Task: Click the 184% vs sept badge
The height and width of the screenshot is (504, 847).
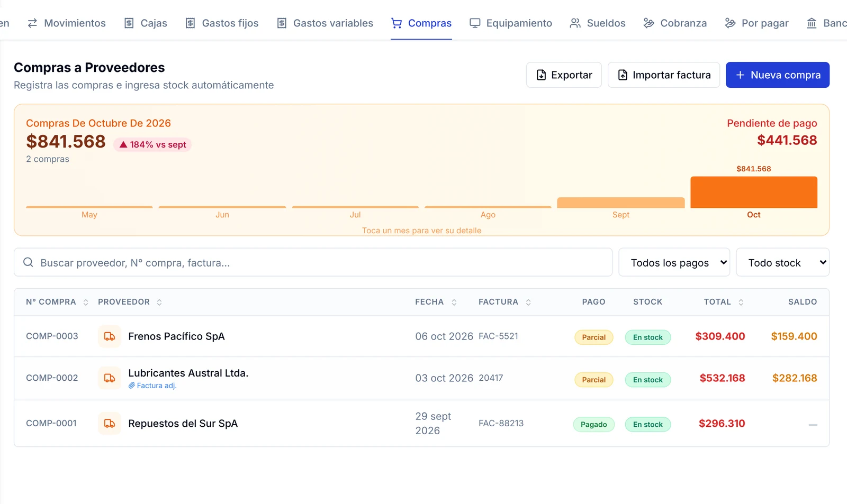Action: [152, 144]
